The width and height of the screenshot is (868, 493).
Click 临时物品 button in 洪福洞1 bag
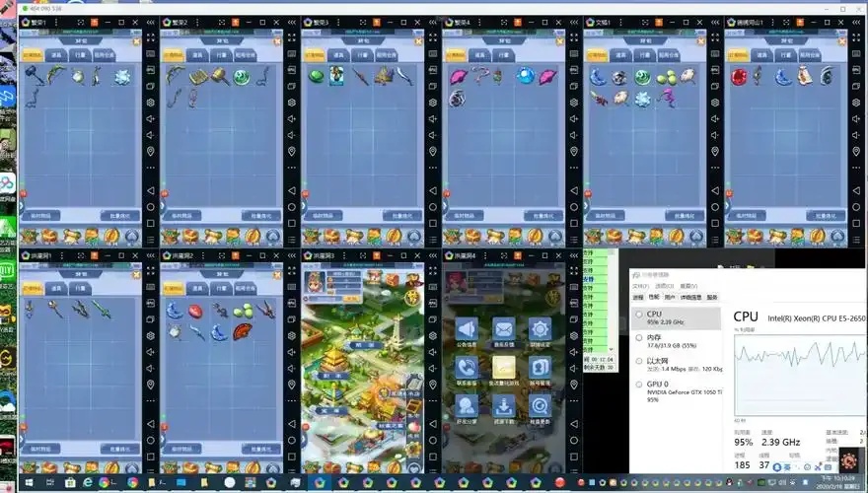41,449
